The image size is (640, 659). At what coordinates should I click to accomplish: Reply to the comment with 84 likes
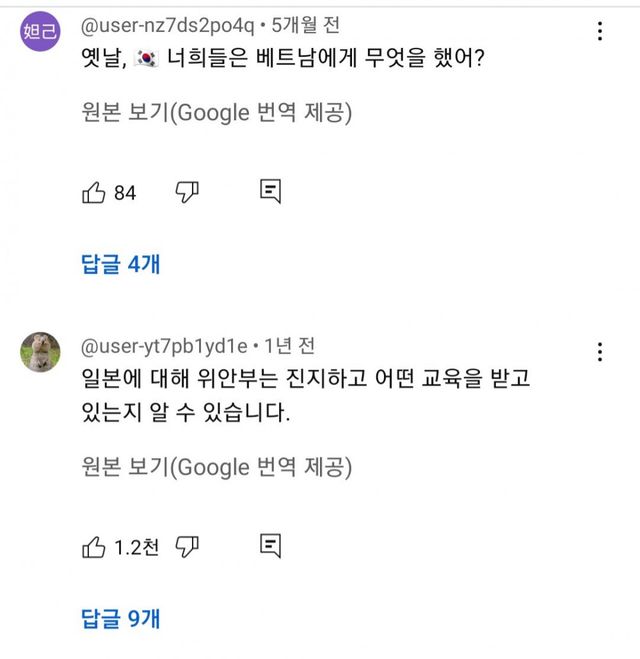270,191
